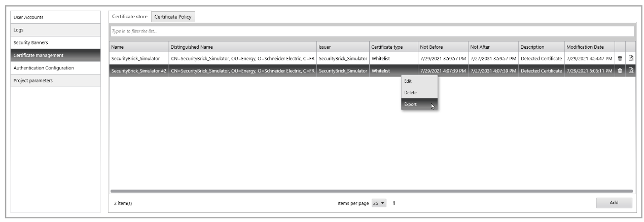644x222 pixels.
Task: Sort by Modification Date column header
Action: (588, 47)
